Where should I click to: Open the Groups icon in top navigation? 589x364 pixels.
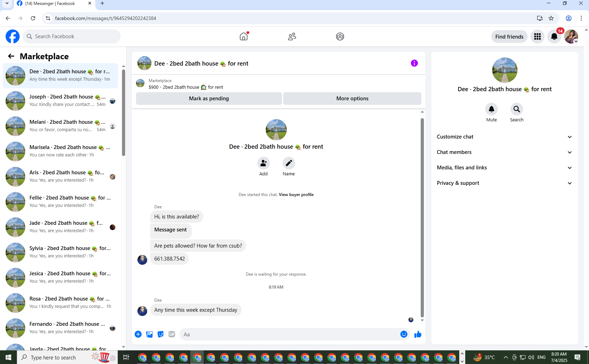(340, 36)
